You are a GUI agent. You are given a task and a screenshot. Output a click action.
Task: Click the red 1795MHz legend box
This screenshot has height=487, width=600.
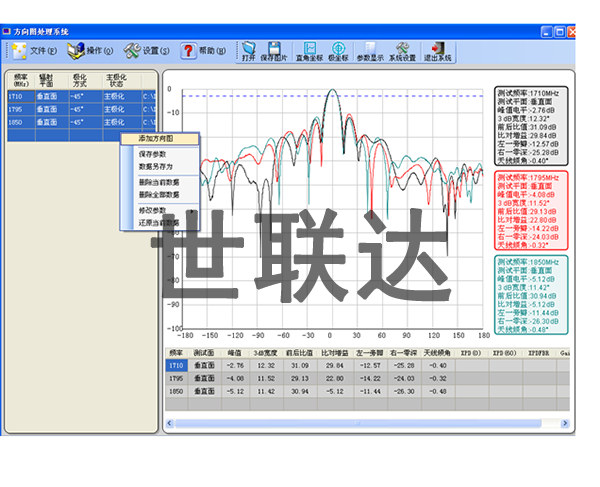[531, 211]
